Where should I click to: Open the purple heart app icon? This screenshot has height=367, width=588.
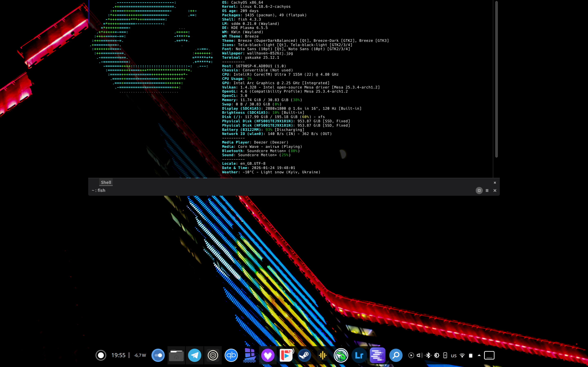[x=268, y=355]
